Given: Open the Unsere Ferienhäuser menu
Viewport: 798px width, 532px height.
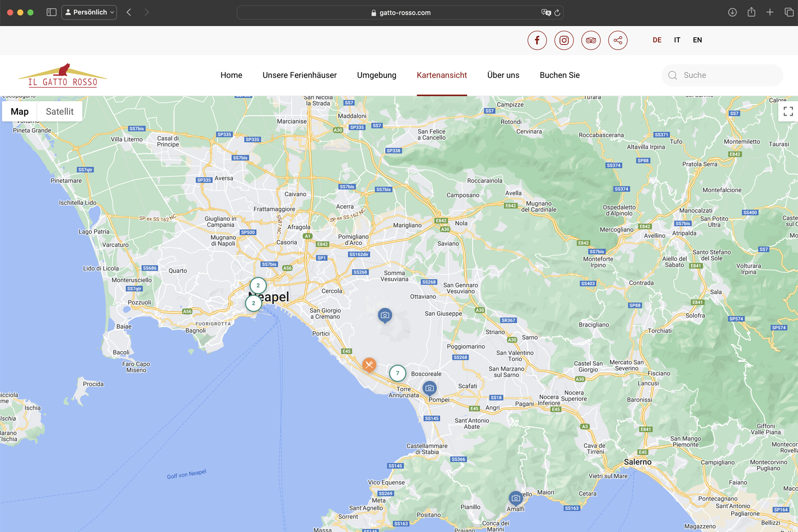Looking at the screenshot, I should tap(299, 75).
